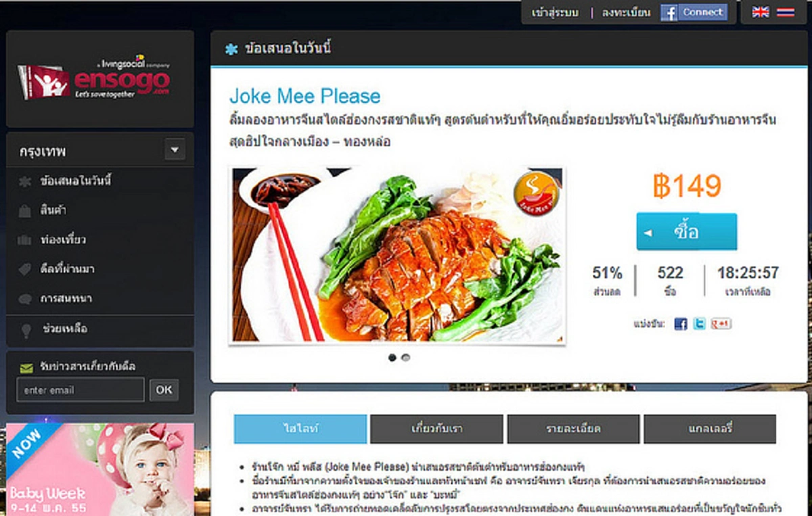812x516 pixels.
Task: Click the Google +1 share icon
Action: tap(721, 324)
